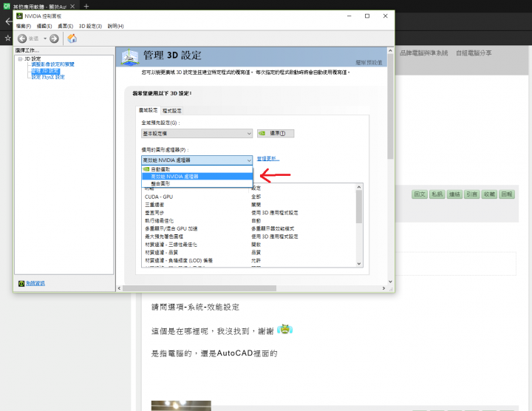Open 自組電腦分享 in the forum nav
Viewport: 532px width, 411px height.
(474, 53)
